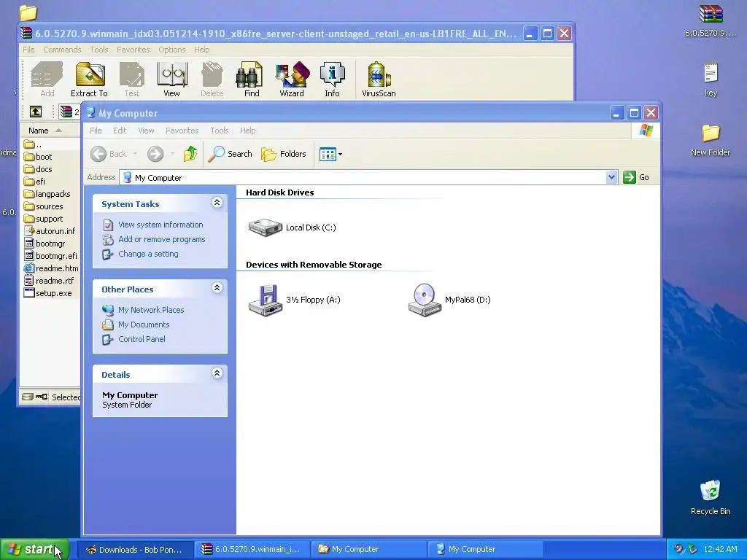This screenshot has width=747, height=560.
Task: Select New Folder on desktop
Action: 711,141
